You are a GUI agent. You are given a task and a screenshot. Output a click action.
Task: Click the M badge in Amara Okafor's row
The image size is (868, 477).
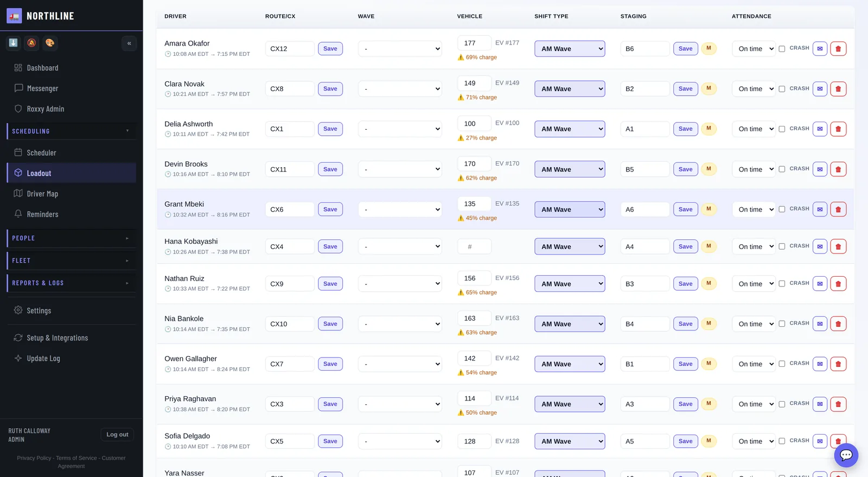[x=709, y=48]
